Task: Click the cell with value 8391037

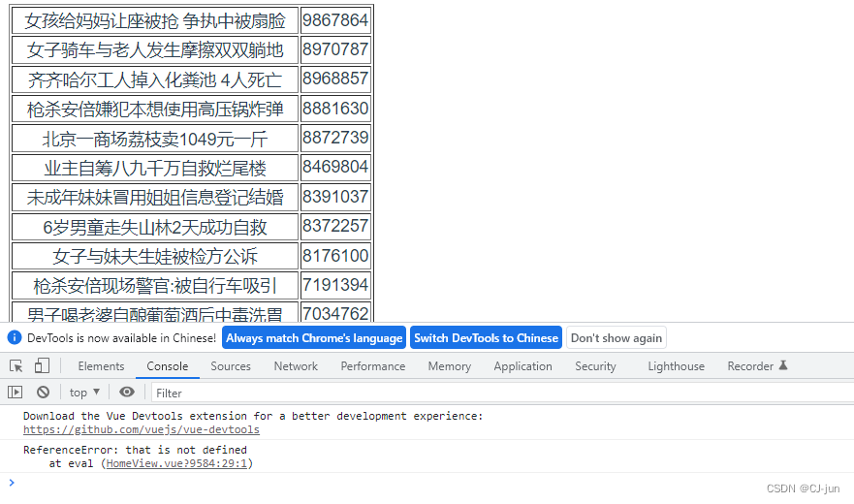Action: [x=335, y=197]
